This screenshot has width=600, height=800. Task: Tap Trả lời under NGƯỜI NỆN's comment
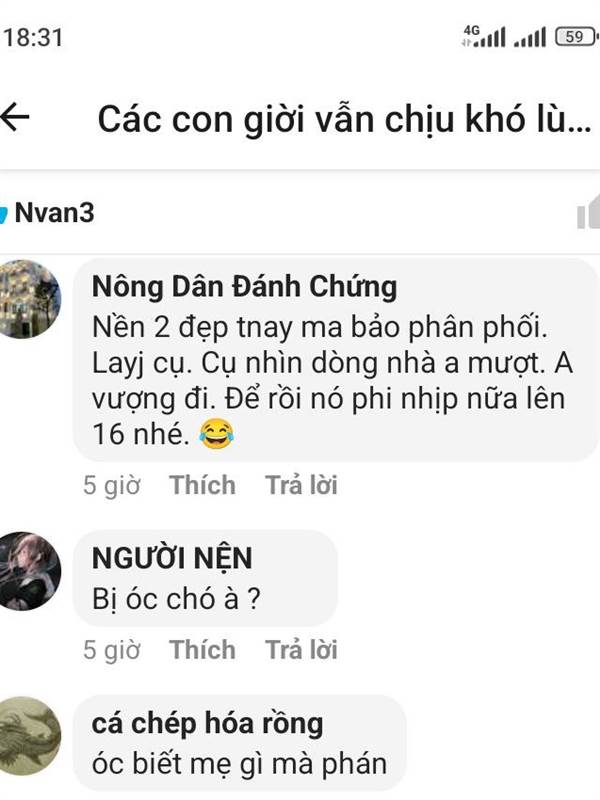301,649
